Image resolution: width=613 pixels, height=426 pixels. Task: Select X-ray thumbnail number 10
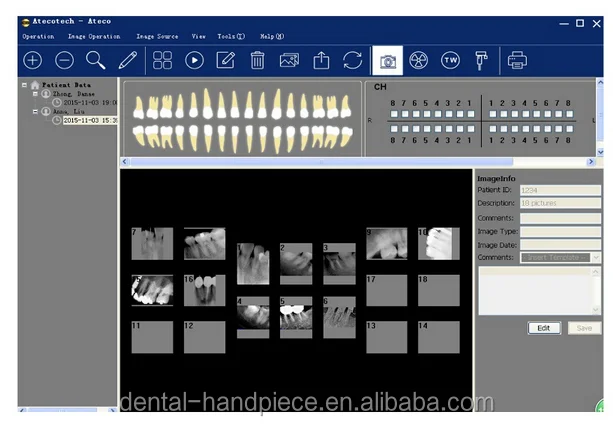439,243
